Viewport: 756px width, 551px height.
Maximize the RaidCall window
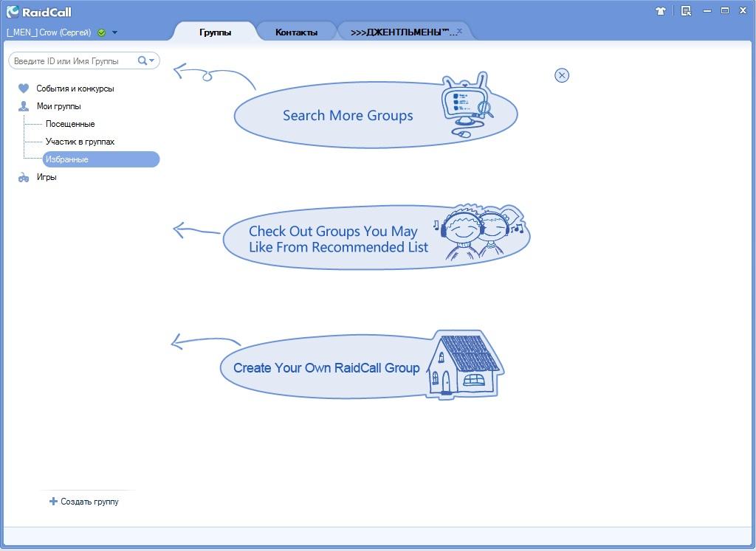[x=725, y=10]
